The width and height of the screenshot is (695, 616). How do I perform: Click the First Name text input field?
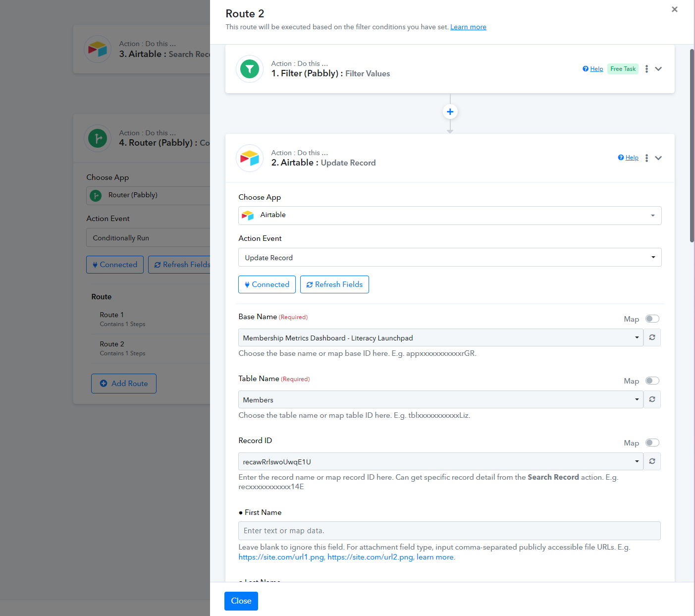pos(449,531)
